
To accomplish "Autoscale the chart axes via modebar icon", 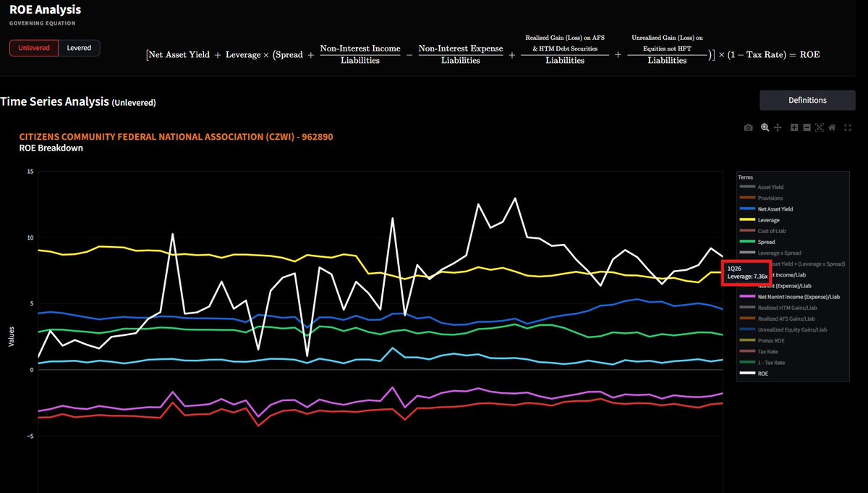I will tap(820, 127).
